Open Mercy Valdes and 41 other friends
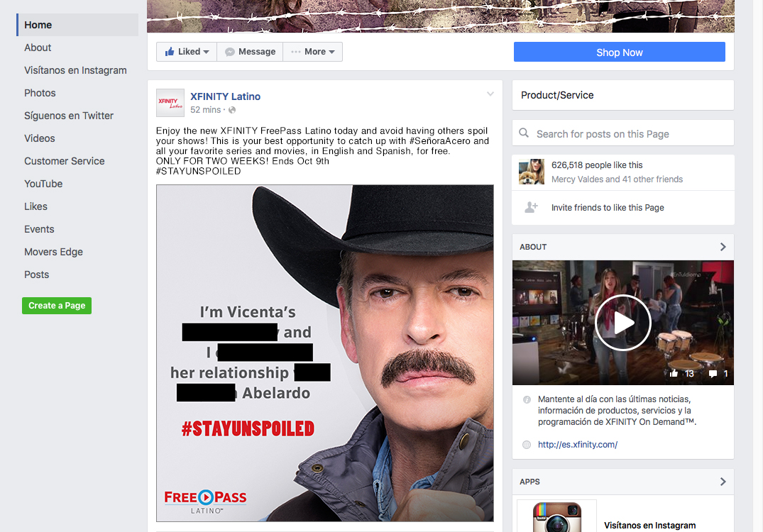Viewport: 763px width, 532px height. (x=617, y=179)
